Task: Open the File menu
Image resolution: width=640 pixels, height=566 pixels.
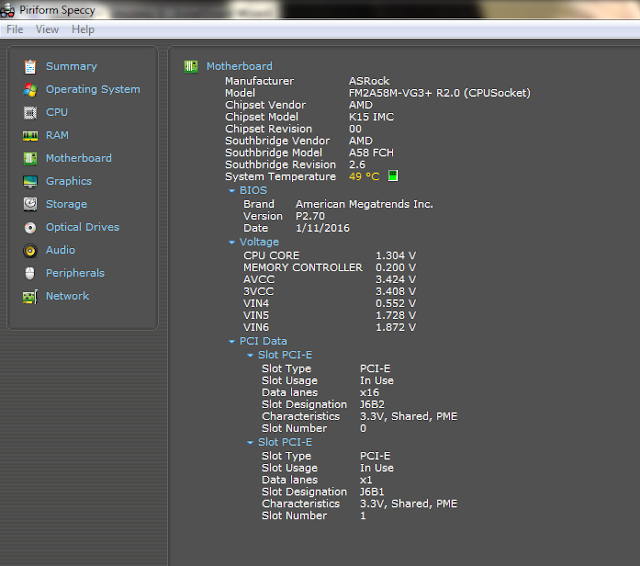Action: (x=15, y=29)
